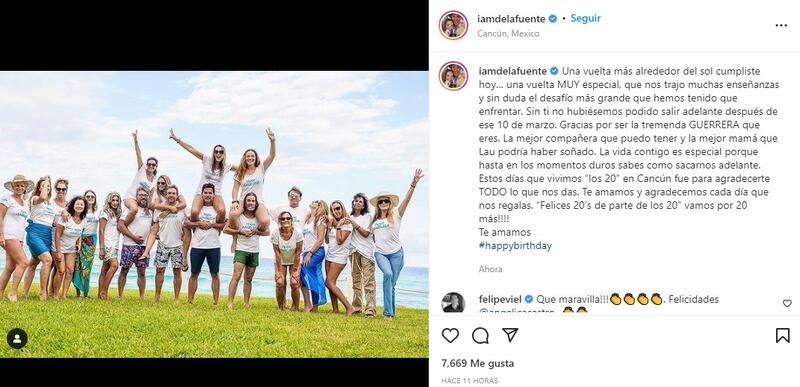Open comments via the speech bubble icon
800x387 pixels.
coord(480,336)
